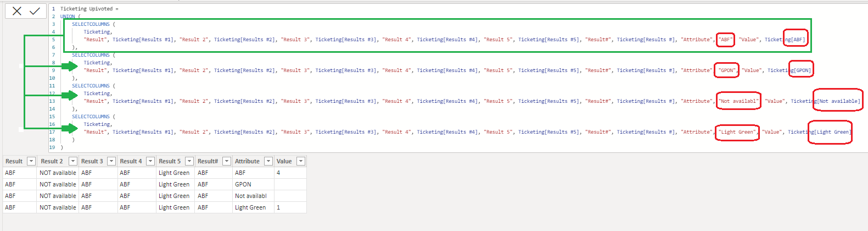Click the "Not availabl" string on line 13
The width and height of the screenshot is (868, 231).
tap(739, 101)
